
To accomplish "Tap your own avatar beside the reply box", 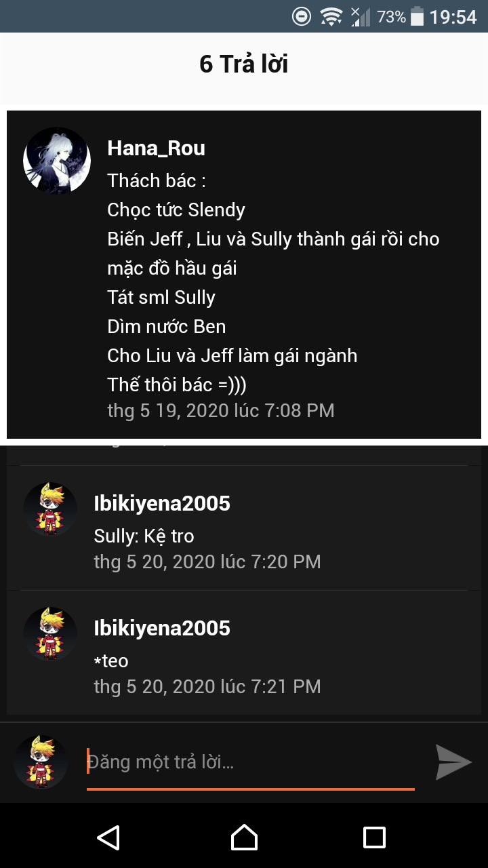I will point(41,762).
